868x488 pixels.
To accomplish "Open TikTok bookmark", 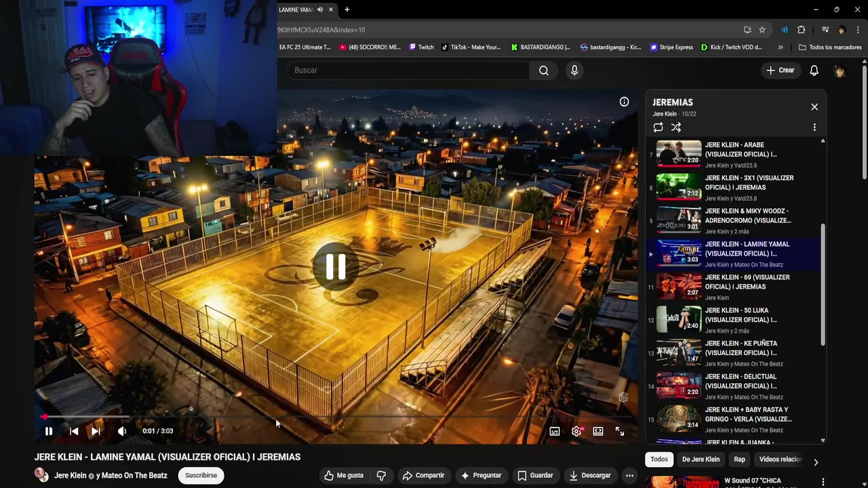I will point(471,47).
